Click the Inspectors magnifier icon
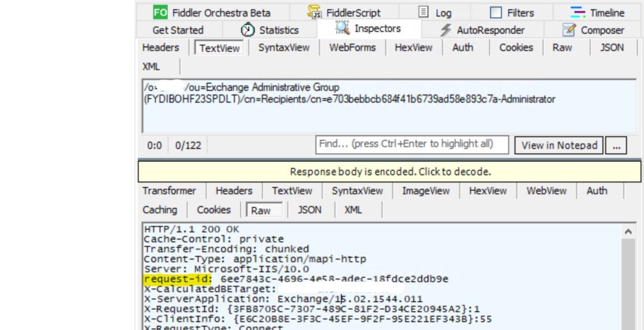This screenshot has width=644, height=330. click(342, 28)
